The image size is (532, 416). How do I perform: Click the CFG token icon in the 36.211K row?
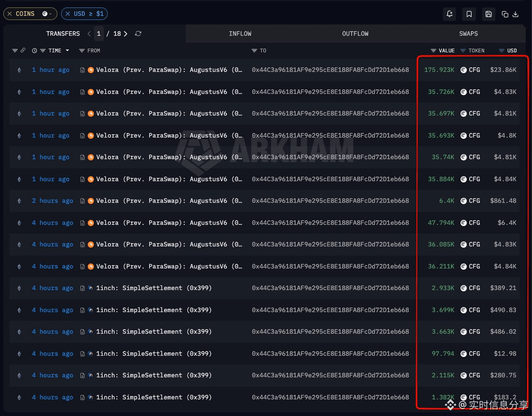463,266
